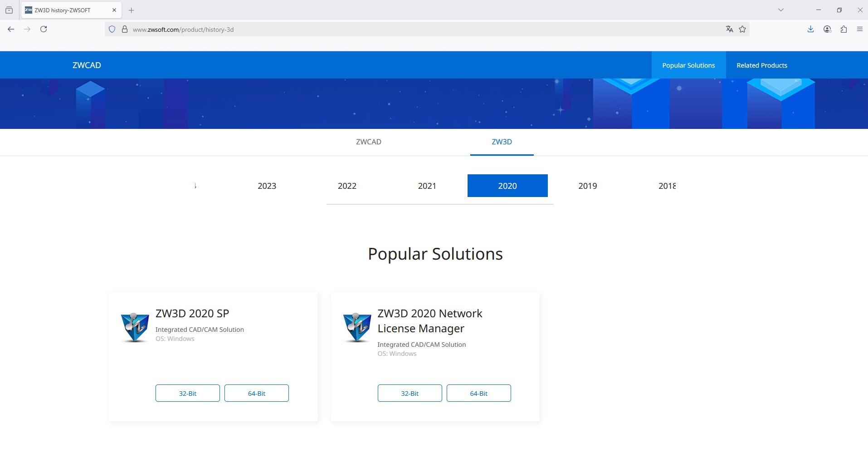
Task: Open a new browser tab
Action: [x=132, y=10]
